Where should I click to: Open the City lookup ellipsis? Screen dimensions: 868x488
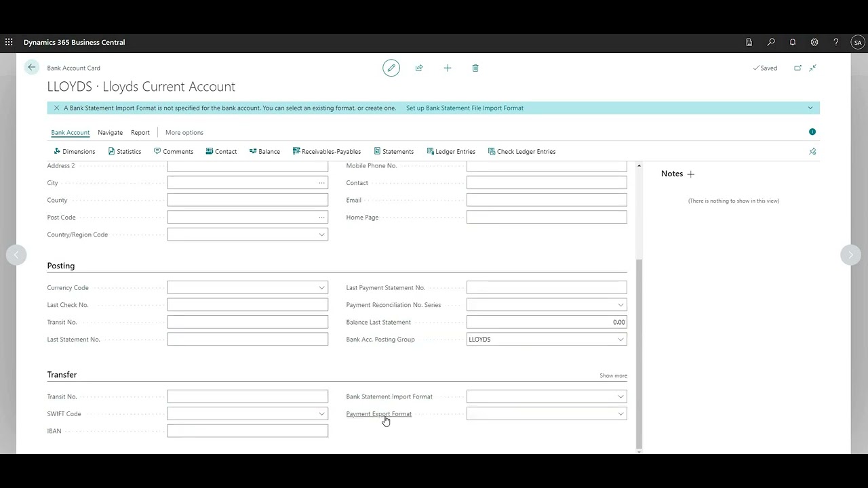tap(321, 183)
